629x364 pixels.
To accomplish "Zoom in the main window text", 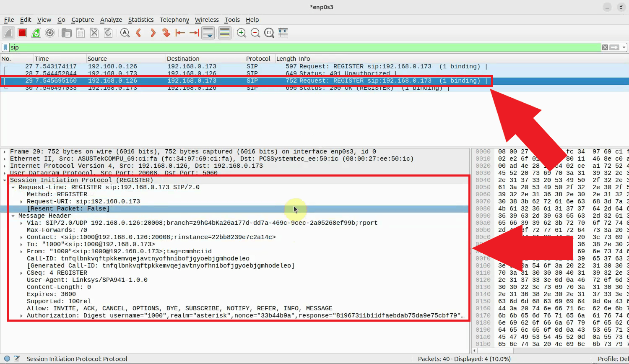I will coord(242,33).
